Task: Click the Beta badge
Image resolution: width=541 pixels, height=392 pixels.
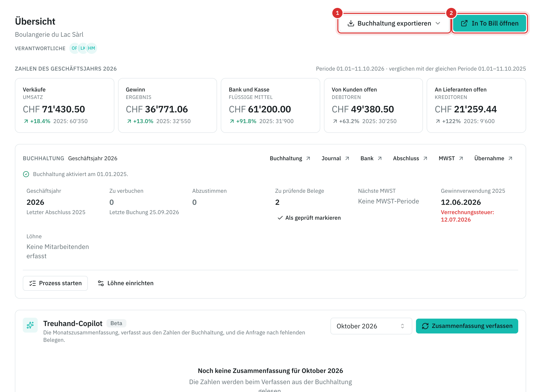Action: [x=116, y=323]
